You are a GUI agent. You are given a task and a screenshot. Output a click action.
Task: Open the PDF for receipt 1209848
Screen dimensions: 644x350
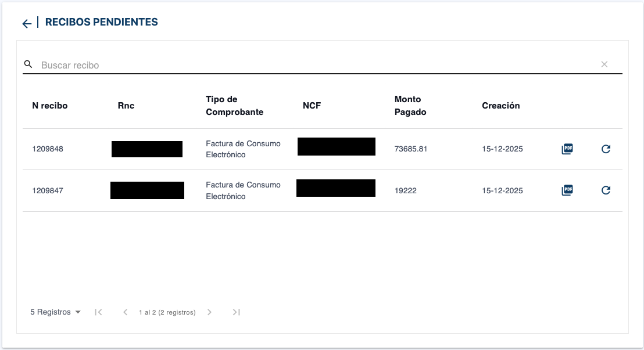[x=567, y=149]
